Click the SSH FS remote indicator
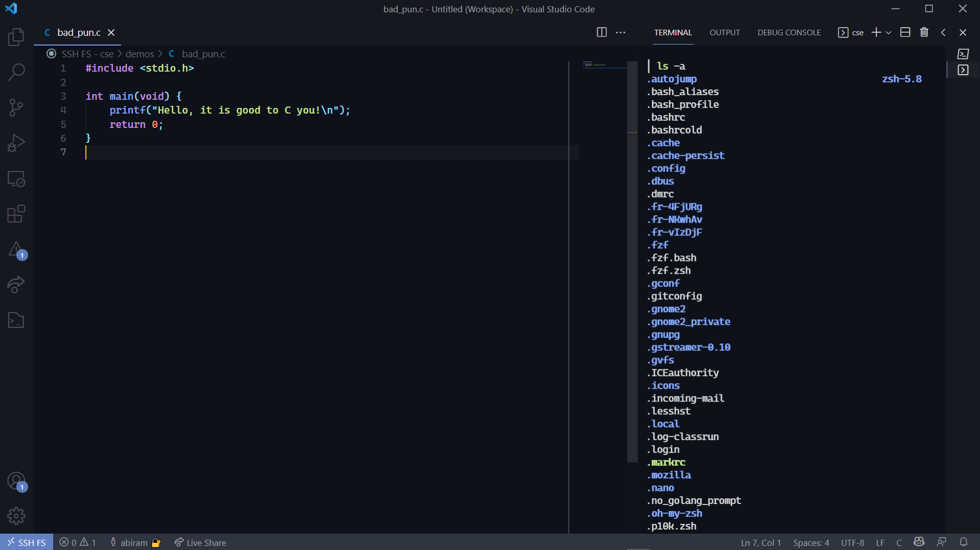This screenshot has width=980, height=550. (x=27, y=542)
